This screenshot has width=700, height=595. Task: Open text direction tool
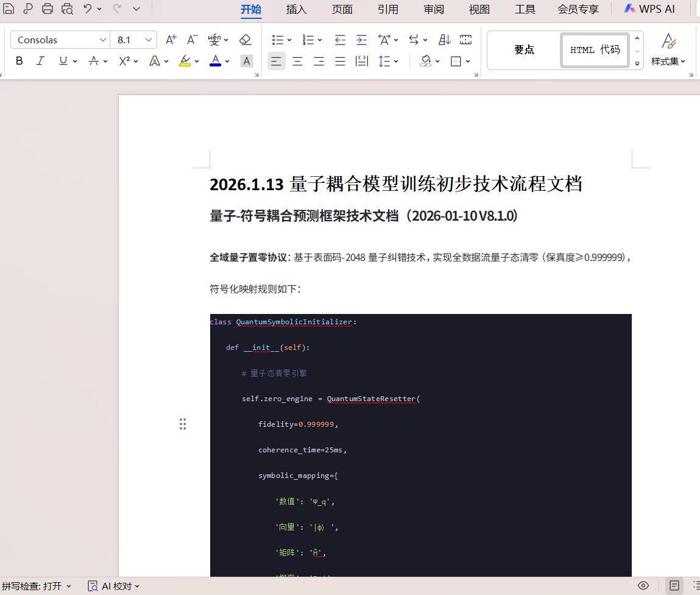(x=414, y=40)
